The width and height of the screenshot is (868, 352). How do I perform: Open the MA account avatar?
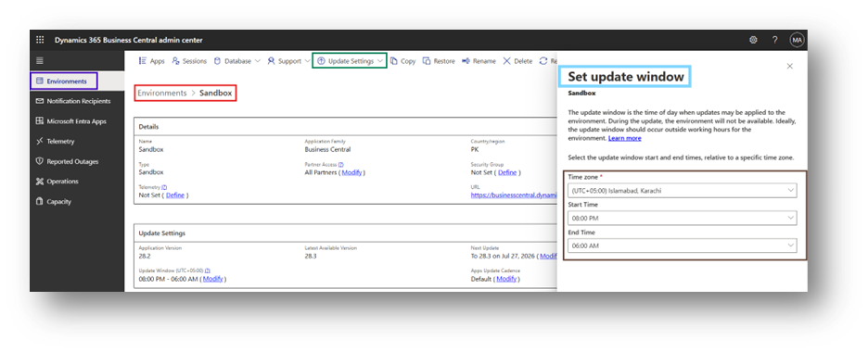(x=797, y=40)
